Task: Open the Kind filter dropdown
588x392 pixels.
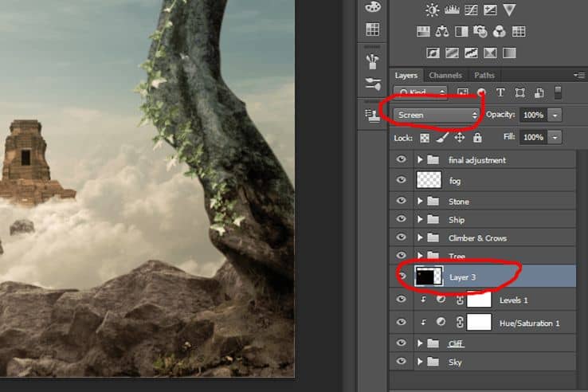Action: (x=421, y=92)
